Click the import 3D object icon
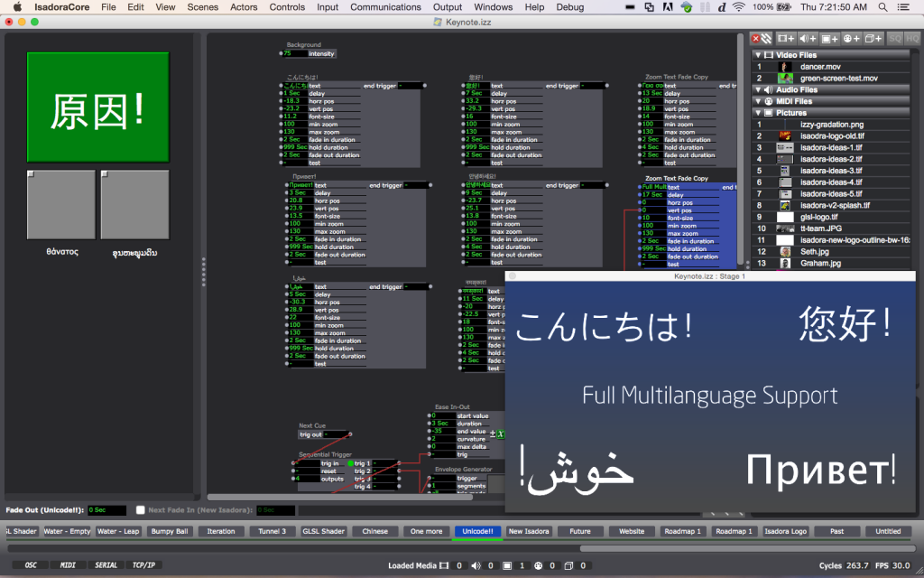The width and height of the screenshot is (924, 578). click(x=873, y=39)
